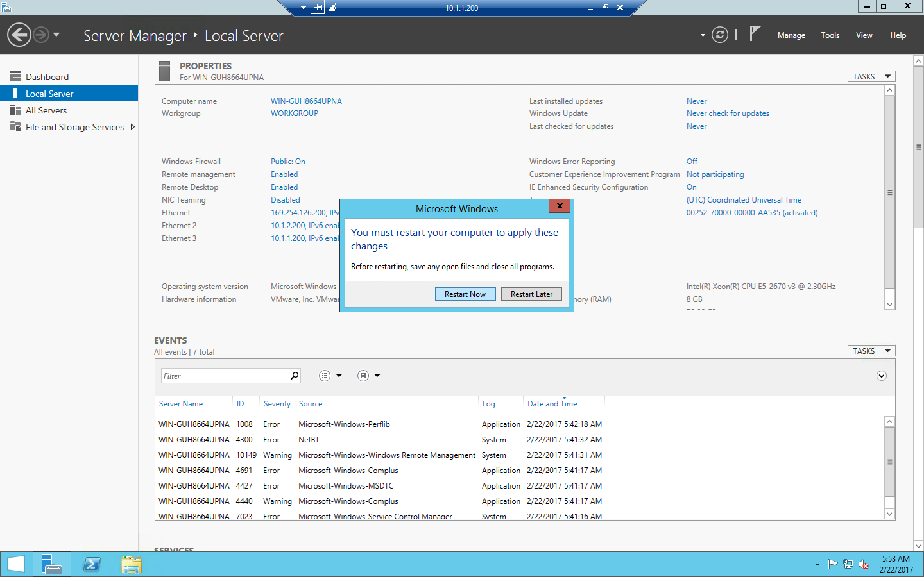Click the filter search magnifier icon
This screenshot has width=924, height=577.
[x=294, y=376]
